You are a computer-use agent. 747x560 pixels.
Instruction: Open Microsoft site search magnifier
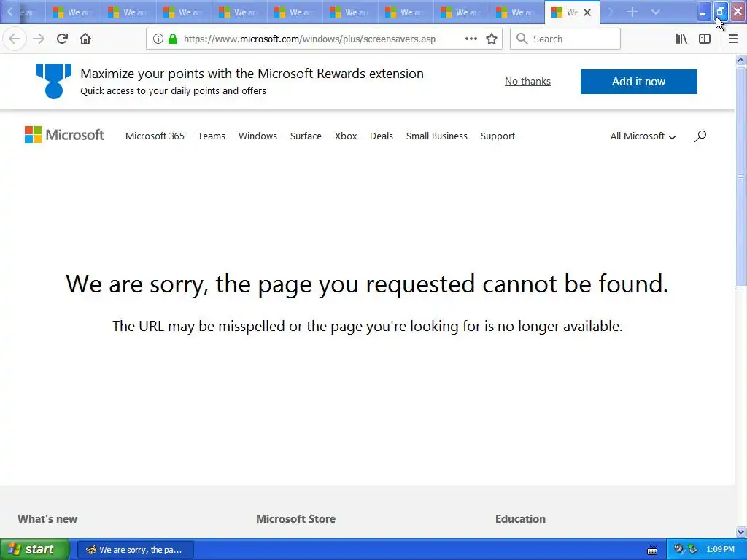pyautogui.click(x=700, y=136)
